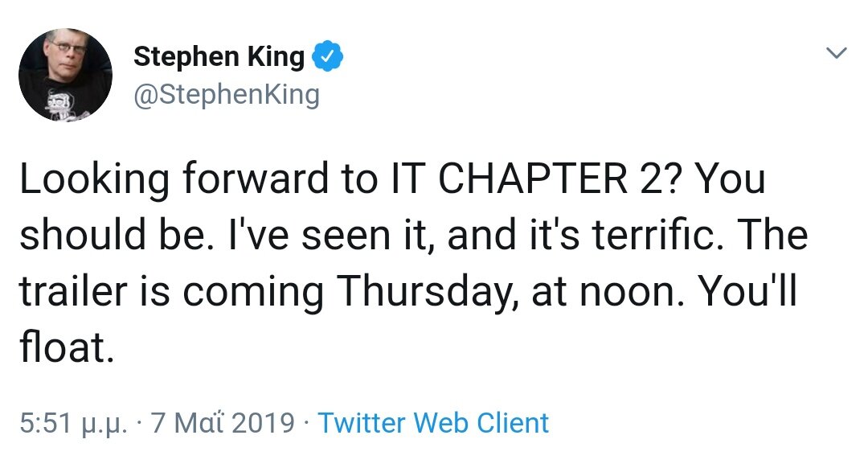
Task: Click the 7 Μαΐ 2019 date
Action: pos(223,423)
